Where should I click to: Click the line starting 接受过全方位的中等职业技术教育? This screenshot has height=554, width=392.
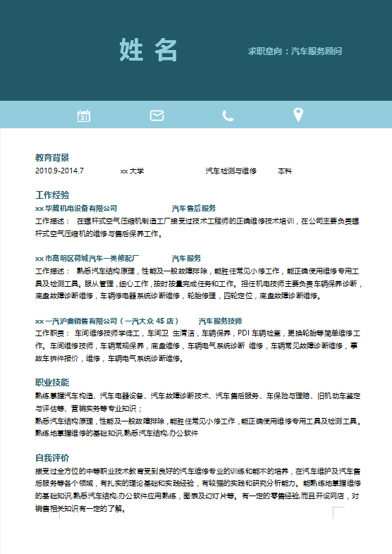coord(197,472)
